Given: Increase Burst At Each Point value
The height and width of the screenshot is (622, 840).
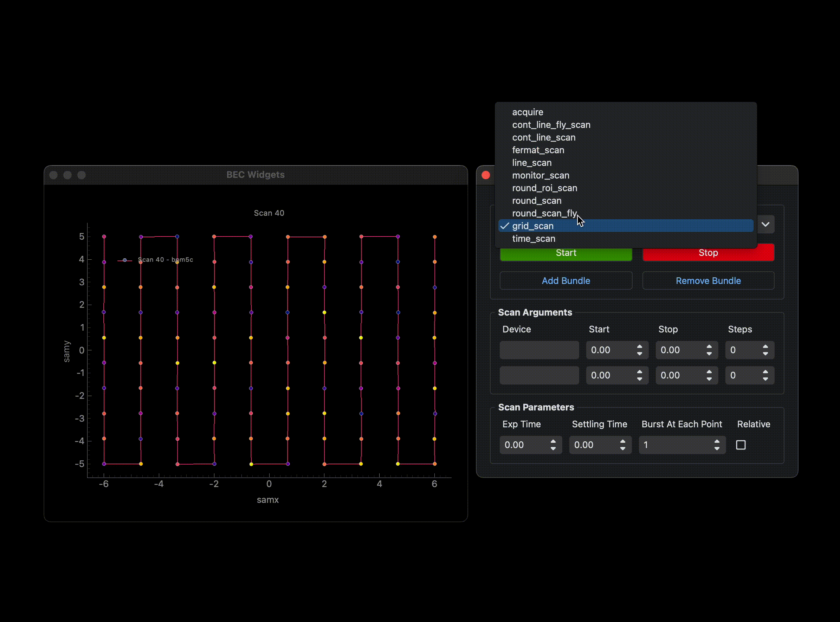Looking at the screenshot, I should click(717, 441).
